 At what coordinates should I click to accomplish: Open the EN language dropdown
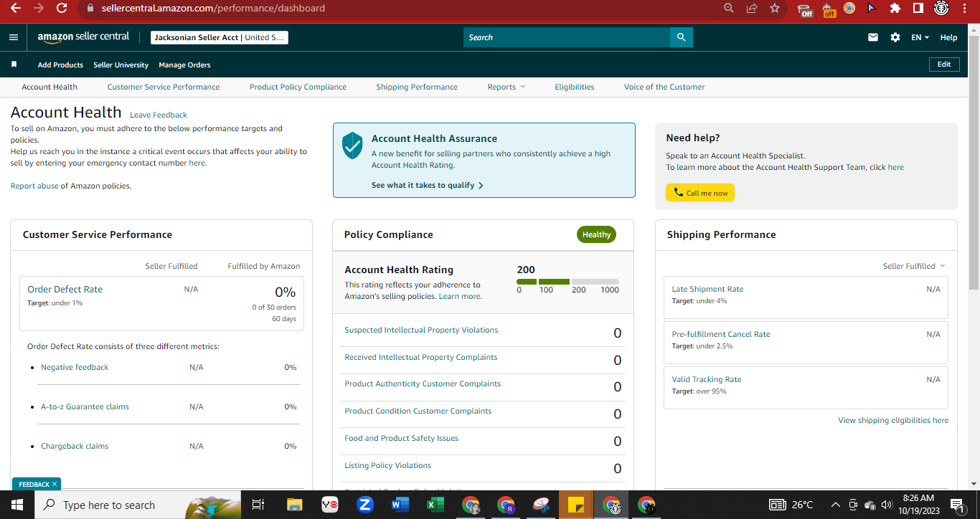[920, 37]
